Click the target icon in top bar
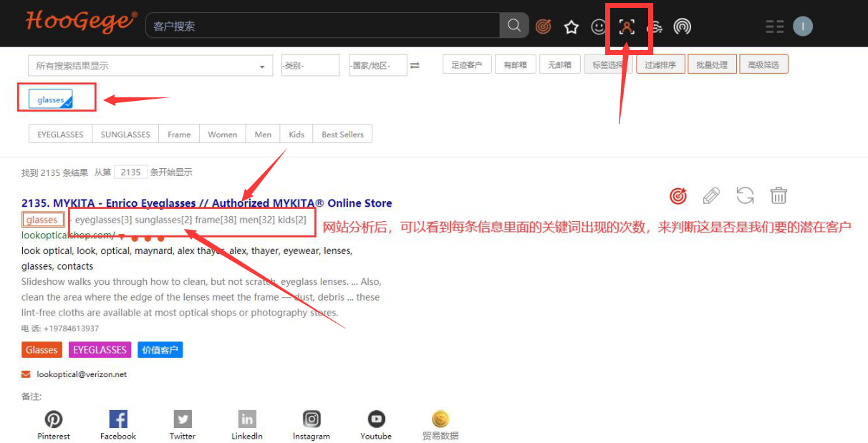Viewport: 868px width, 443px height. (x=544, y=27)
